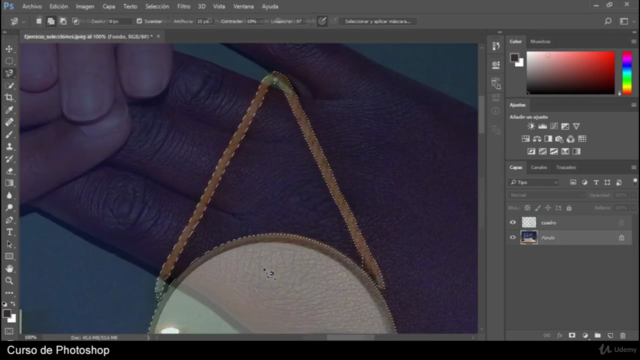Image resolution: width=640 pixels, height=360 pixels.
Task: Open the Capas panel menu
Action: pyautogui.click(x=633, y=167)
